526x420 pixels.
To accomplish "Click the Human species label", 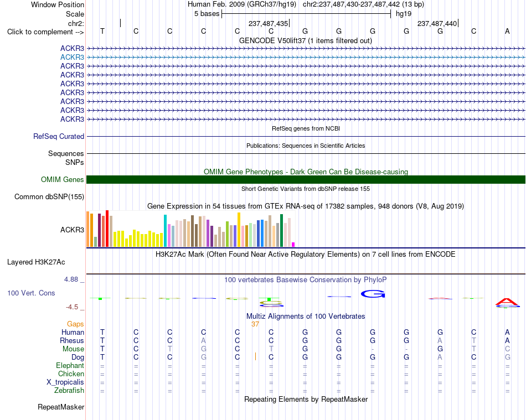I will click(73, 332).
